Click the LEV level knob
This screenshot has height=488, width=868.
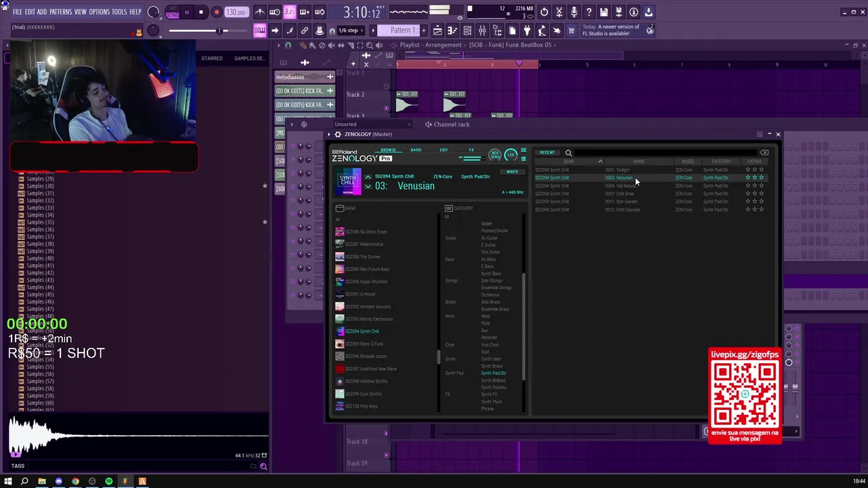click(x=511, y=155)
